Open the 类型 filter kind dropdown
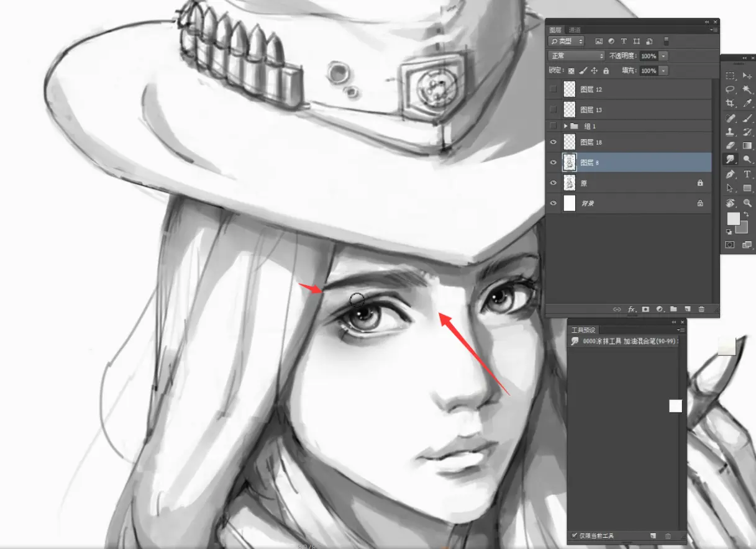Screen dimensions: 756x549 566,41
